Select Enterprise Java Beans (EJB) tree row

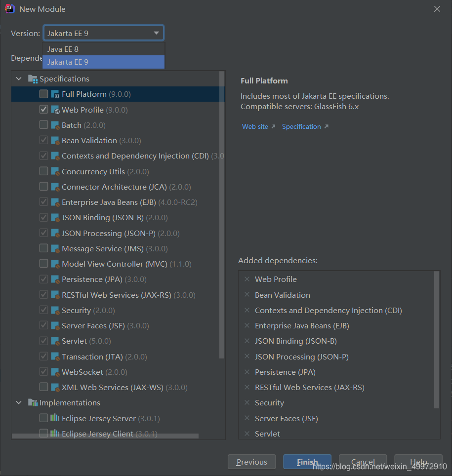click(118, 202)
